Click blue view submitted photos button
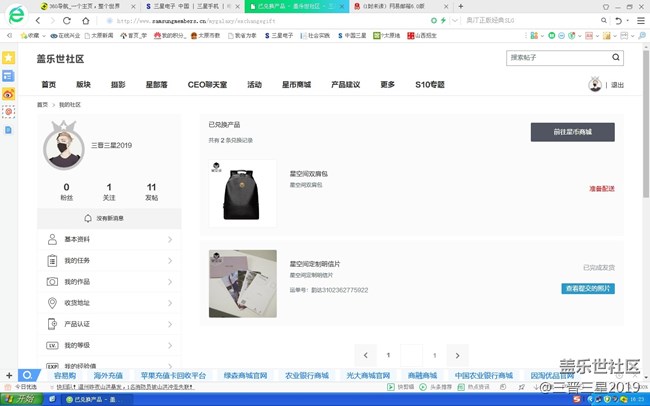650x406 pixels. point(588,289)
